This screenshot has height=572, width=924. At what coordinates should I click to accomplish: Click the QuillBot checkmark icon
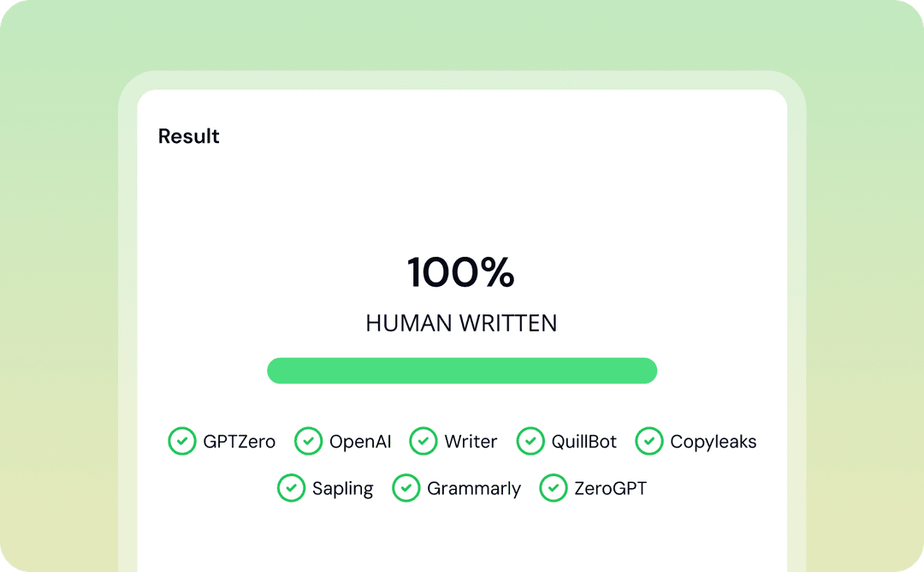tap(530, 441)
